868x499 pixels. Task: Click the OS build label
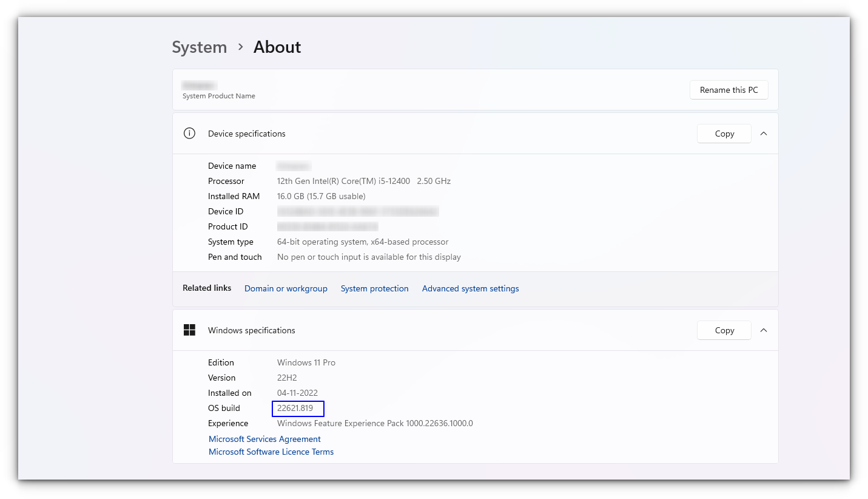point(224,408)
